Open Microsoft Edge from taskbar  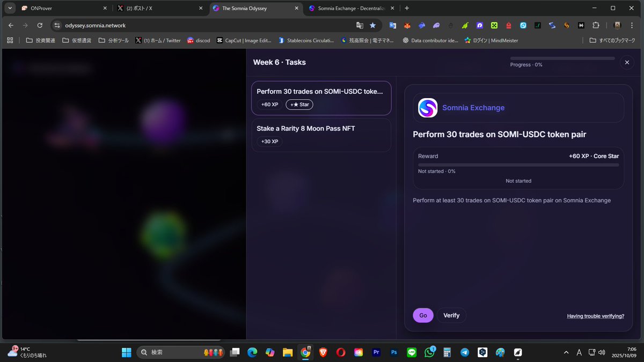tap(252, 352)
